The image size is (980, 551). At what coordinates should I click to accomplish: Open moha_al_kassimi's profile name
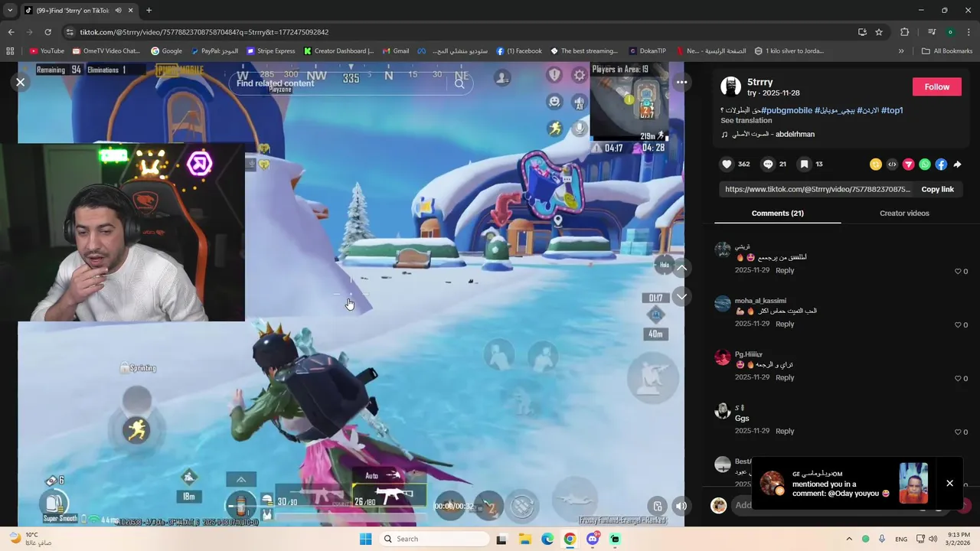(760, 301)
